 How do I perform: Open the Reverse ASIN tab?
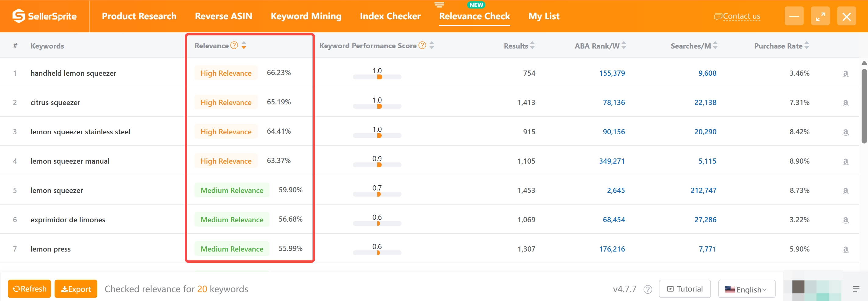point(223,16)
